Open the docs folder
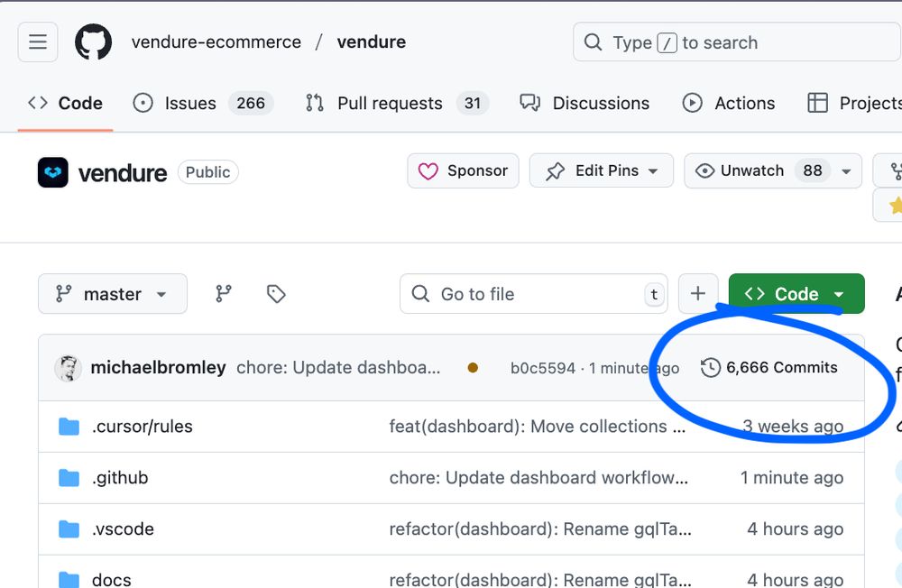This screenshot has height=588, width=902. pyautogui.click(x=112, y=579)
